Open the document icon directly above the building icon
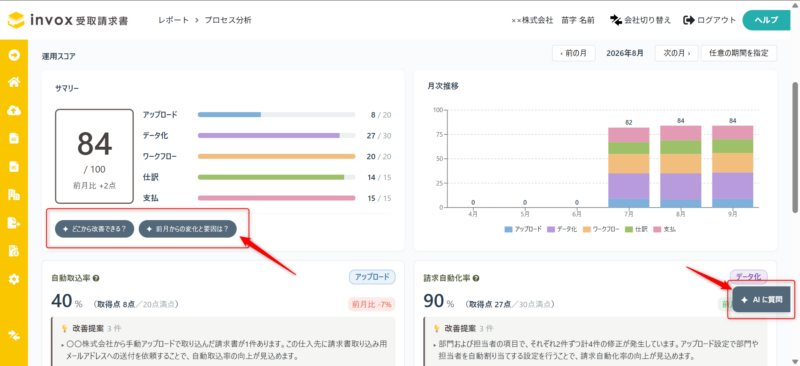Viewport: 800px width, 366px height. (14, 166)
